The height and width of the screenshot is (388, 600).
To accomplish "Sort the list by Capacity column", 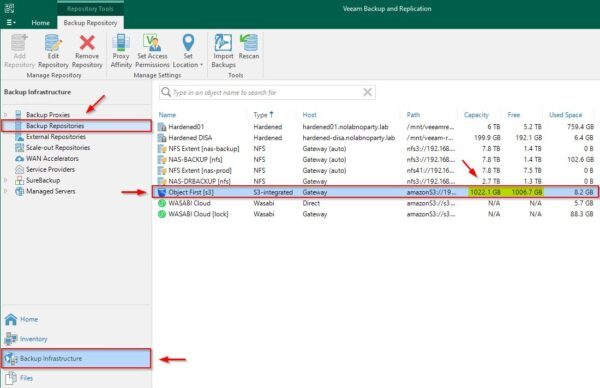I will click(476, 115).
